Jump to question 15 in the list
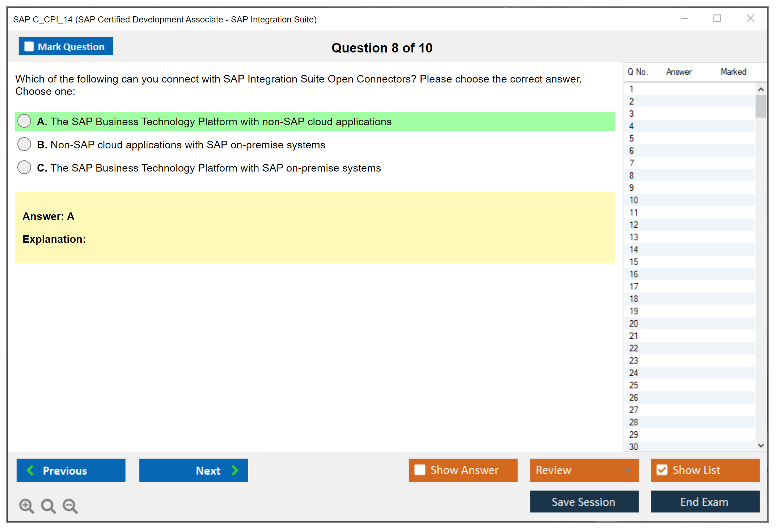Screen dimensions: 778x532 coord(634,262)
